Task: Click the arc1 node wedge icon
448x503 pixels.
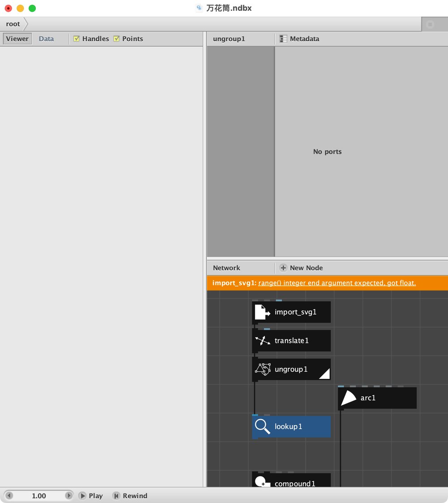Action: pyautogui.click(x=349, y=398)
